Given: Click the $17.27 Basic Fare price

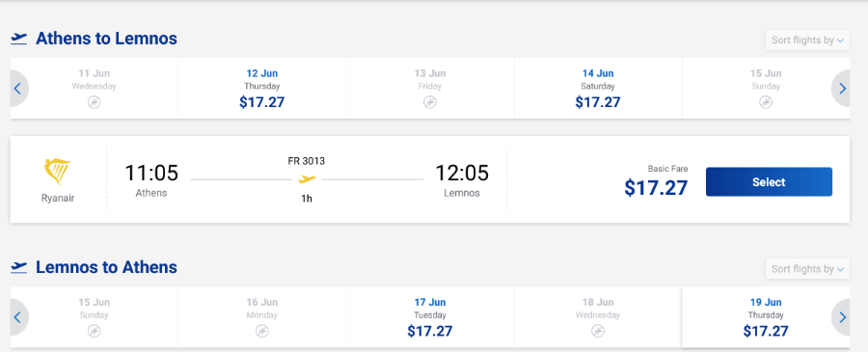Looking at the screenshot, I should (x=656, y=188).
